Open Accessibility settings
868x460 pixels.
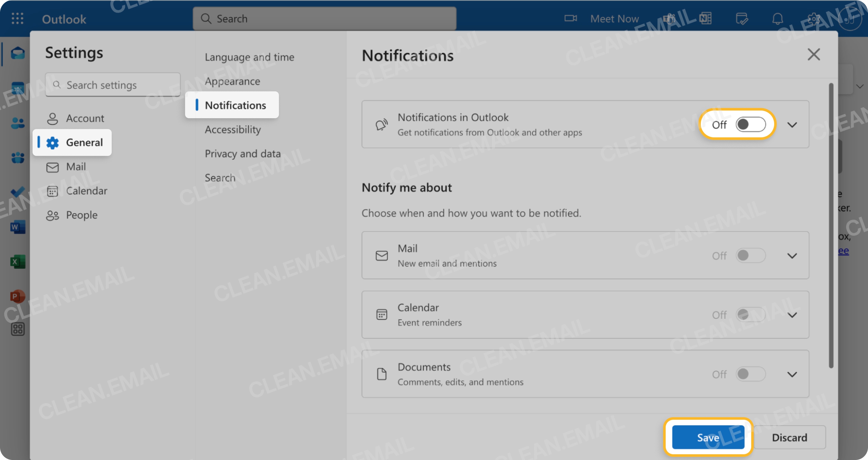[x=233, y=129]
